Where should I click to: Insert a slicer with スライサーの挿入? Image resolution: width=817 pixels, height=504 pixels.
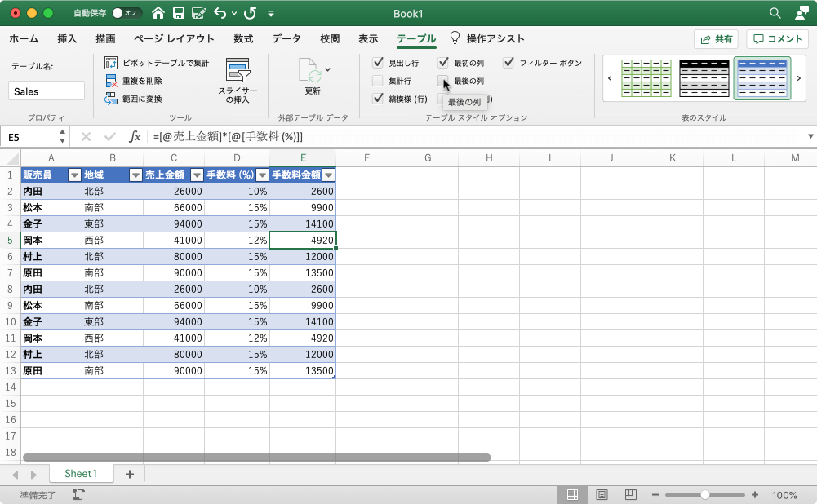point(237,78)
